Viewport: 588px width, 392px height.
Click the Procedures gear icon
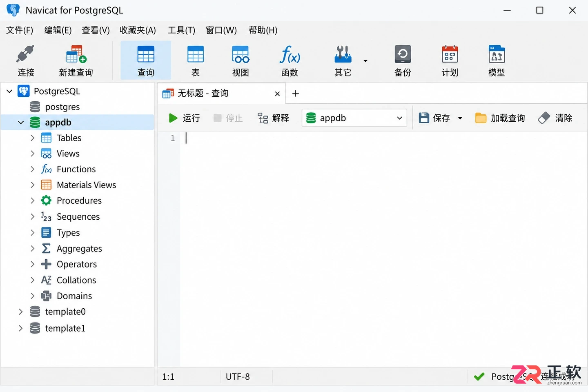[46, 200]
